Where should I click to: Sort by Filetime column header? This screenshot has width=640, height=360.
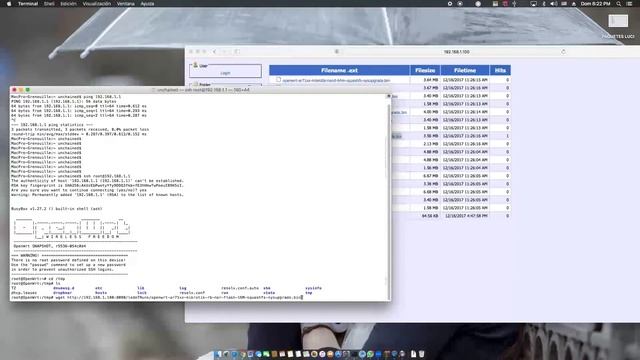pos(464,70)
